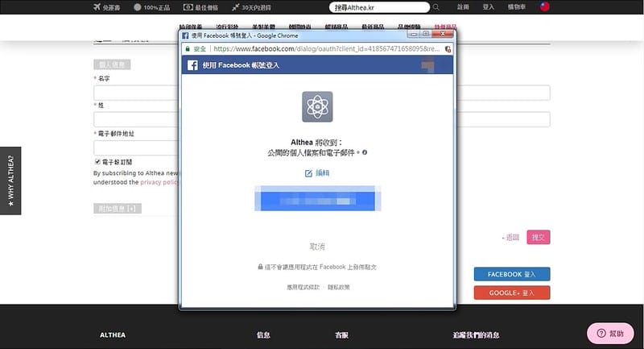Click 取消 to cancel Facebook login
This screenshot has height=349, width=644.
click(x=317, y=246)
